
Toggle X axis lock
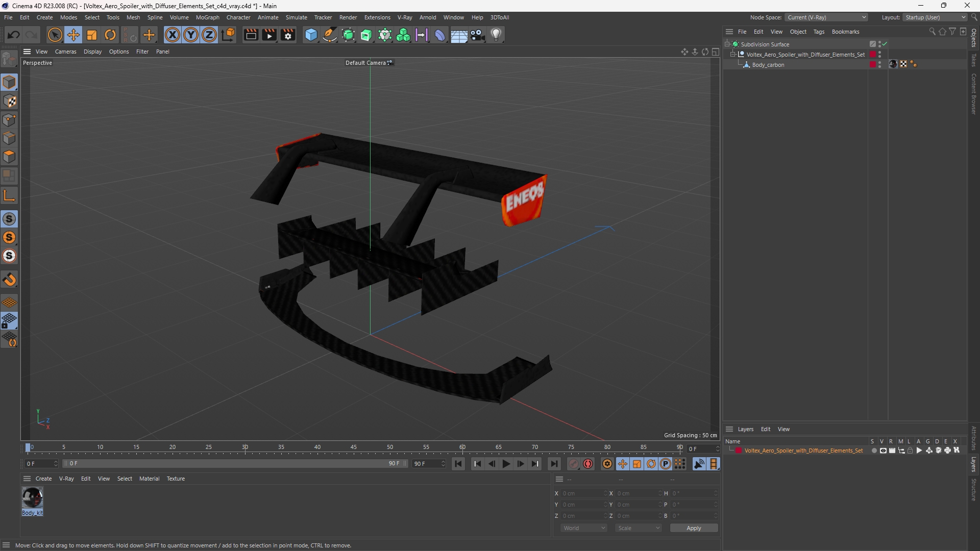coord(173,35)
